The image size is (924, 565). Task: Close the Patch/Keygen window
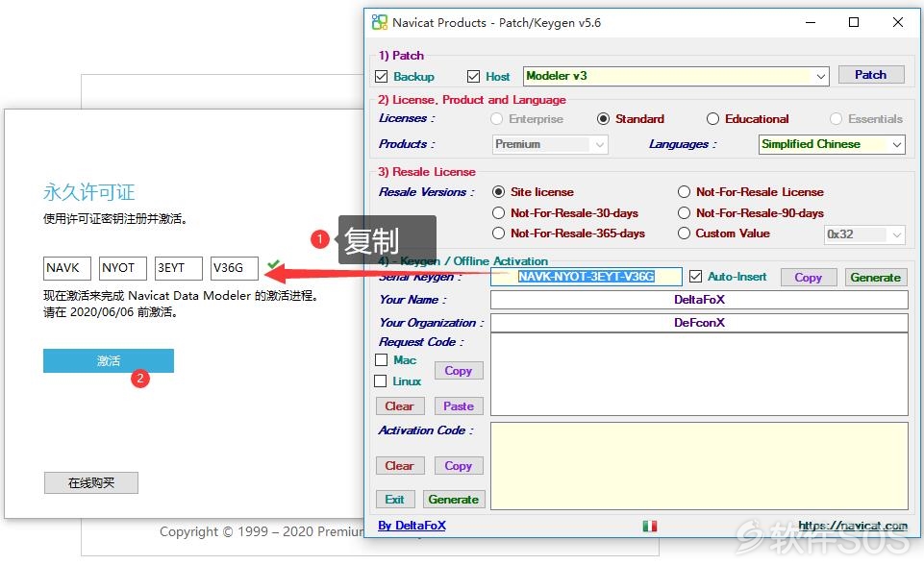tap(897, 22)
